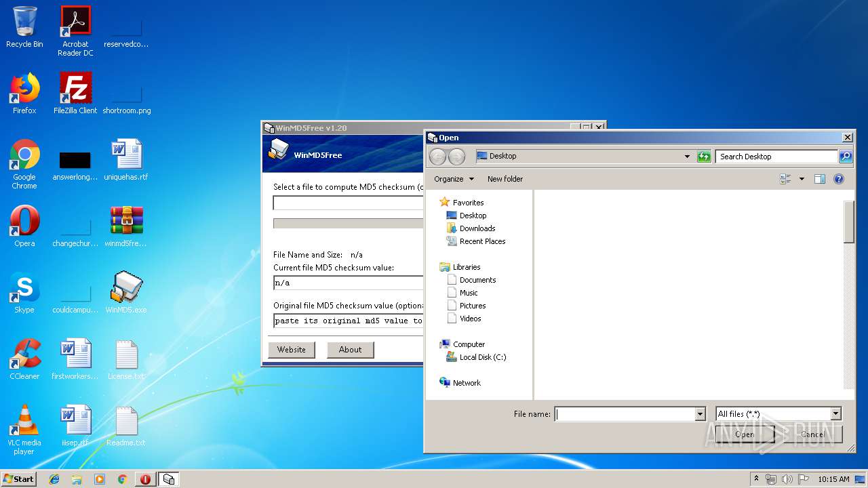Open the Help icon in Open dialog
Viewport: 868px width, 488px height.
coord(839,179)
